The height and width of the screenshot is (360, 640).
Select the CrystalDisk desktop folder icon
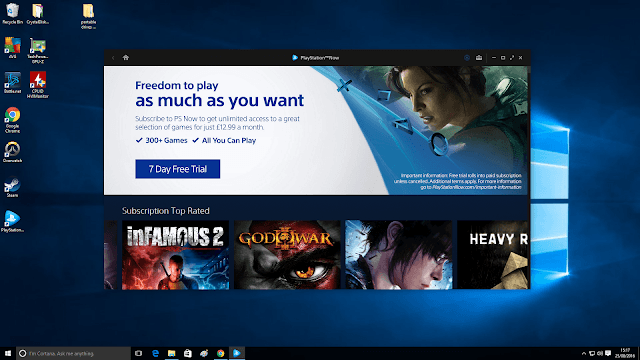pyautogui.click(x=38, y=13)
